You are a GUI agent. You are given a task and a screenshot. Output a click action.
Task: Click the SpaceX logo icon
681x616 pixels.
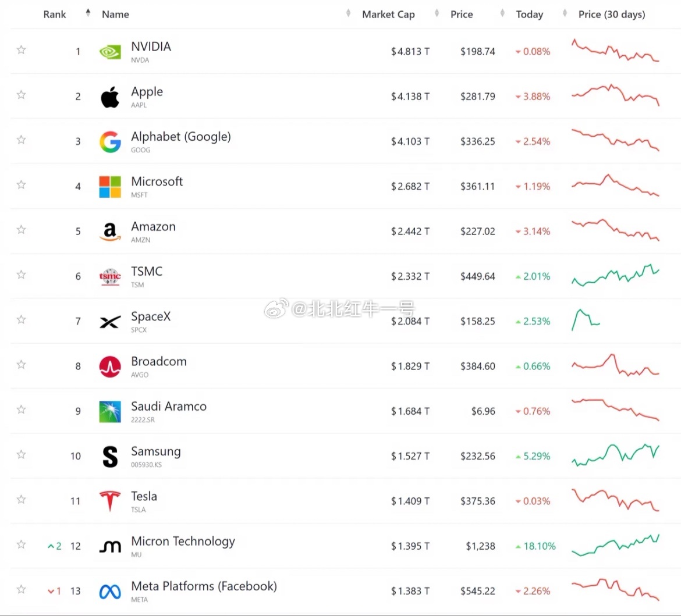point(110,322)
